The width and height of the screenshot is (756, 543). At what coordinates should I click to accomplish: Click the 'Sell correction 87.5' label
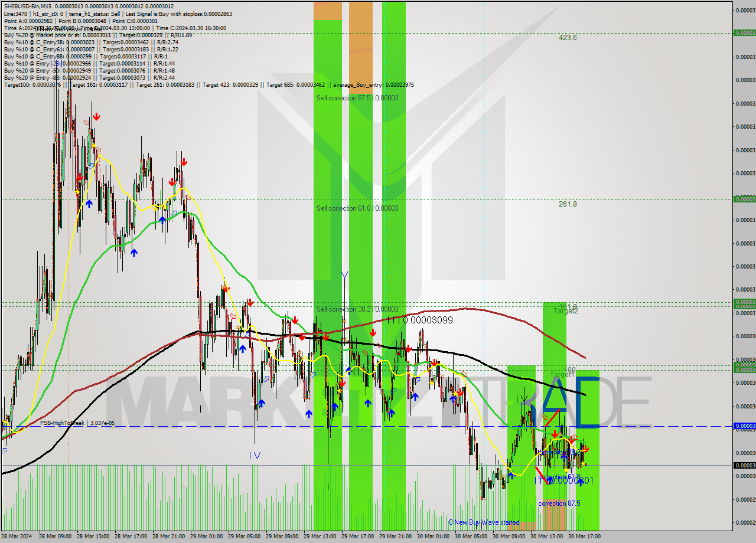(357, 98)
